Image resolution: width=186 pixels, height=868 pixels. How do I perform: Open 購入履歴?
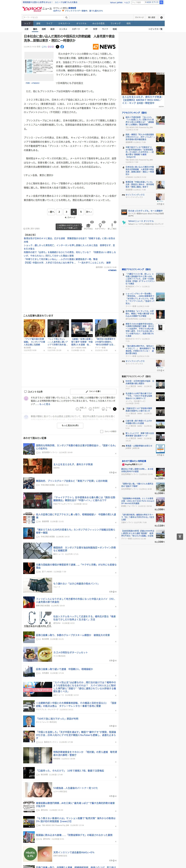(x=152, y=17)
